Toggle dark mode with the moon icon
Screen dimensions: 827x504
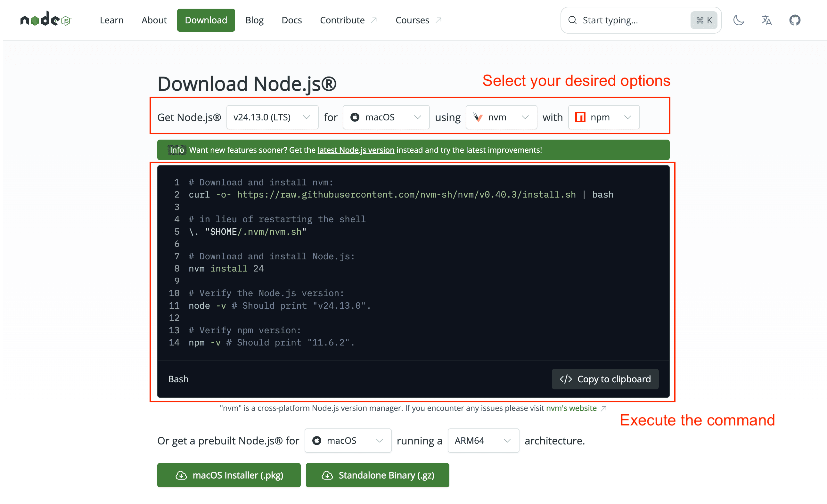738,20
